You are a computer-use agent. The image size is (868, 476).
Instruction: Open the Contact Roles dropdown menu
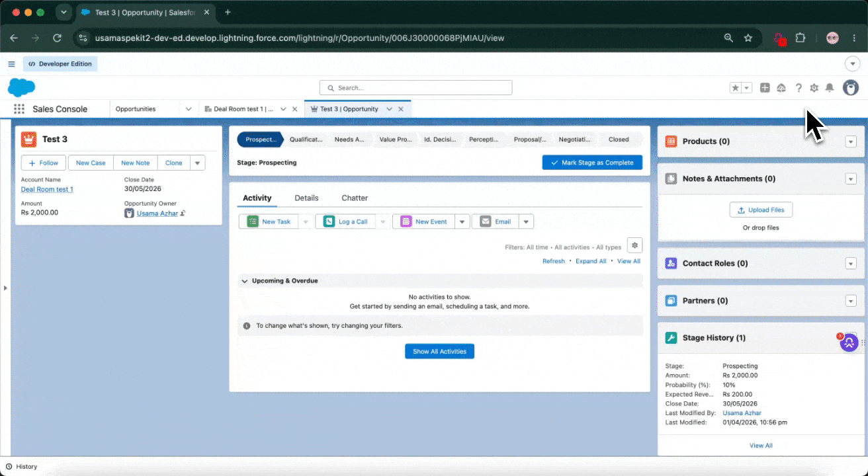pyautogui.click(x=851, y=263)
